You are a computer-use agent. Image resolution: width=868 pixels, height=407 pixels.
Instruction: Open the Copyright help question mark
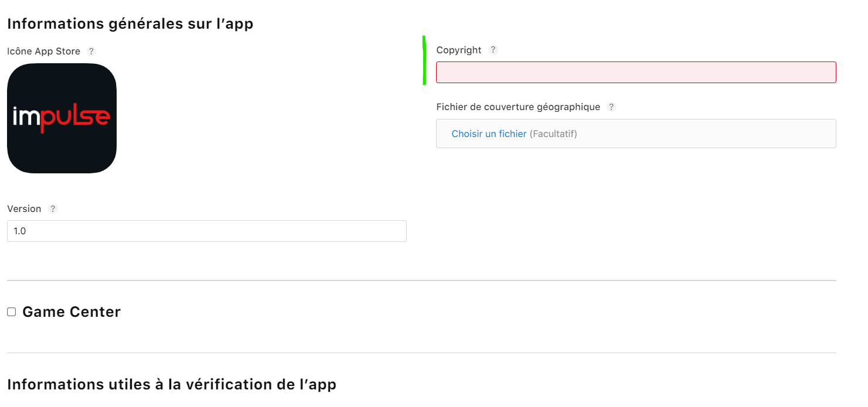pos(493,50)
